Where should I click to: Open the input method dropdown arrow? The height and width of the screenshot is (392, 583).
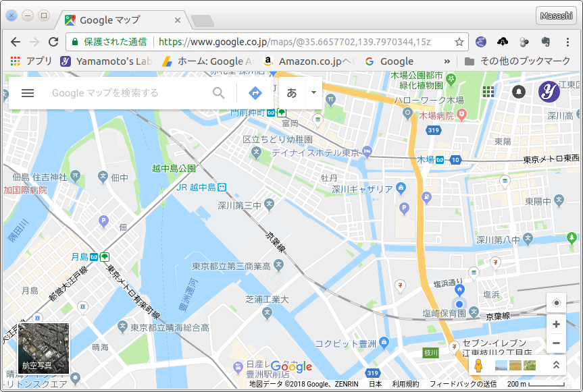pos(314,92)
